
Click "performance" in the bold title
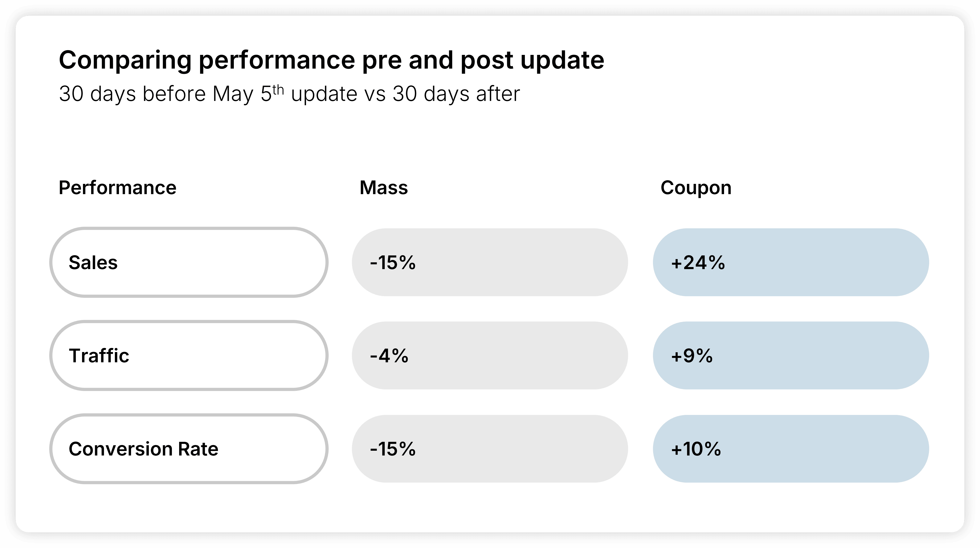277,60
